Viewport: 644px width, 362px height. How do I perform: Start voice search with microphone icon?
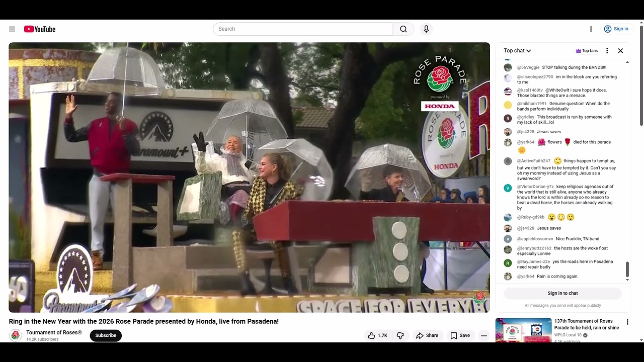coord(426,29)
